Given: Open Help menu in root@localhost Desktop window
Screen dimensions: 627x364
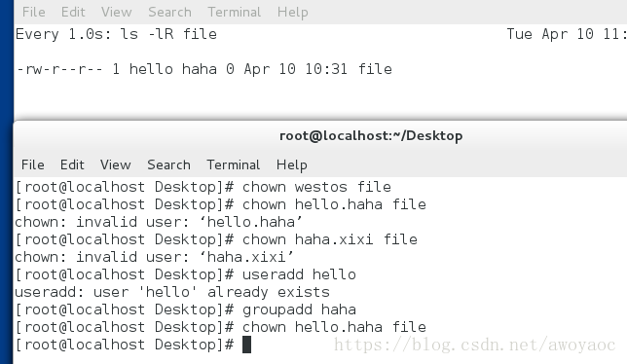Looking at the screenshot, I should tap(292, 165).
